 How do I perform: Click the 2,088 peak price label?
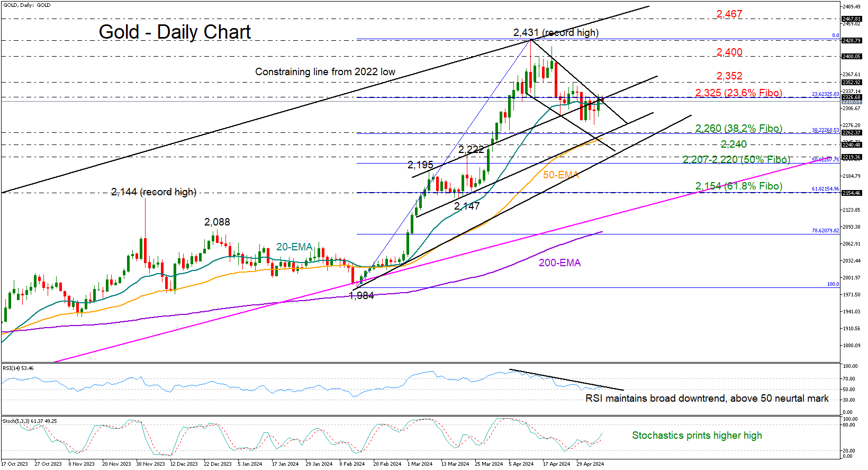pos(217,222)
